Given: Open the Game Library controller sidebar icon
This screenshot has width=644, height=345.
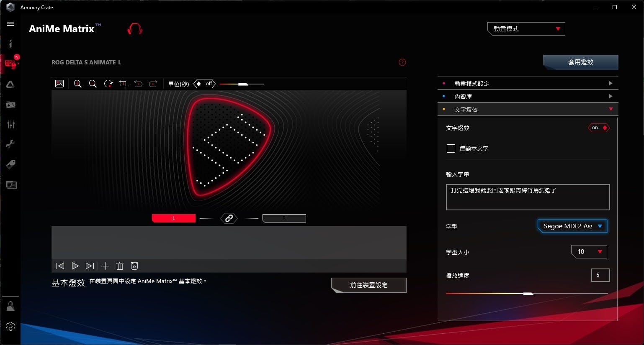Looking at the screenshot, I should pyautogui.click(x=10, y=105).
